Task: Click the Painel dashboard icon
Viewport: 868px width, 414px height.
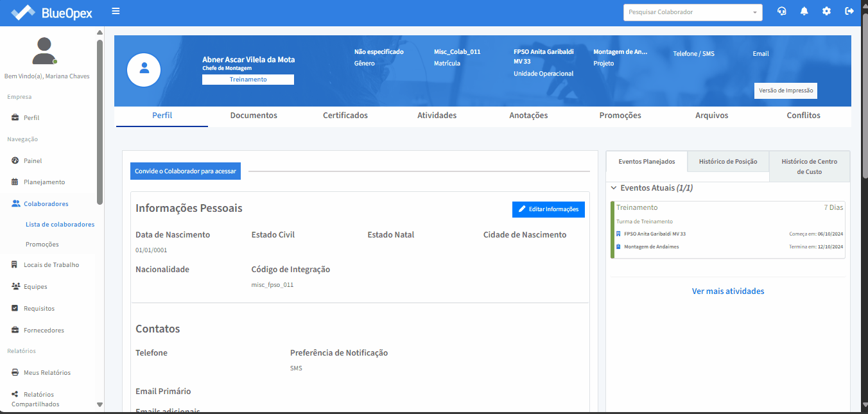Action: 15,160
